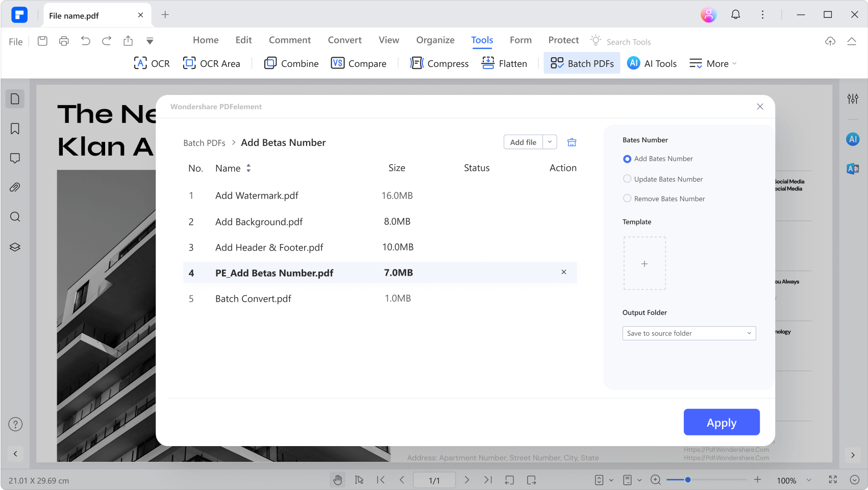
Task: Switch to the Edit tab
Action: tap(243, 40)
